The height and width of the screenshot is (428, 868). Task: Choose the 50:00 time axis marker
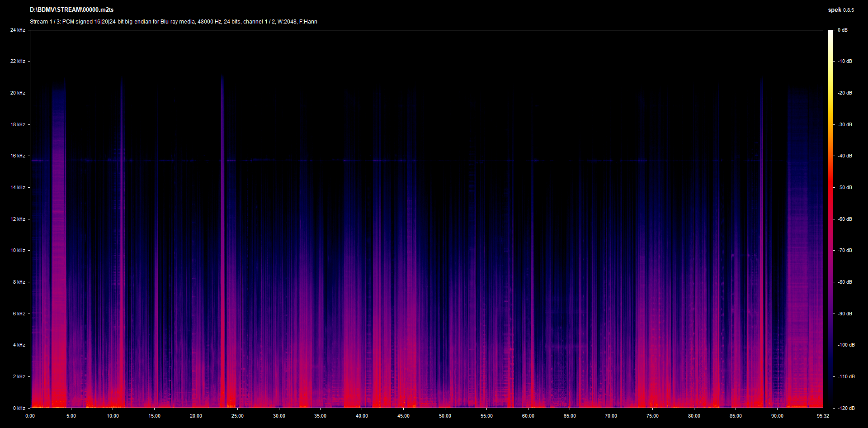coord(445,416)
